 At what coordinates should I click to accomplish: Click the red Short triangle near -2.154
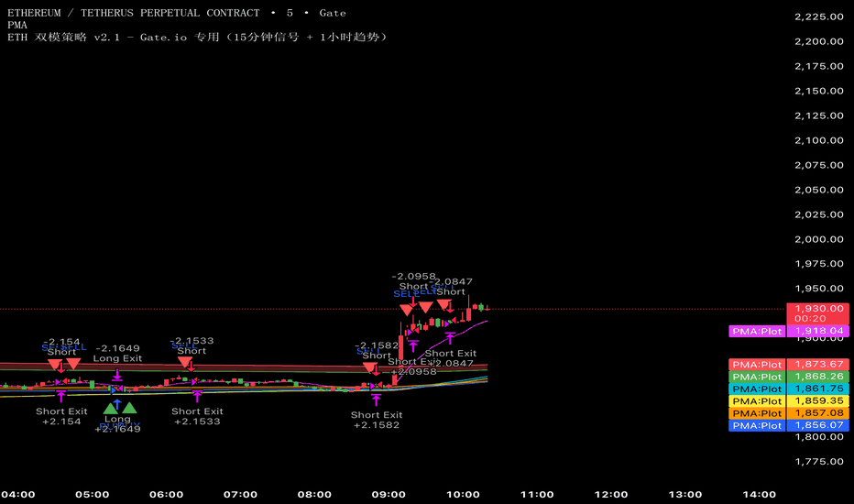pyautogui.click(x=55, y=364)
